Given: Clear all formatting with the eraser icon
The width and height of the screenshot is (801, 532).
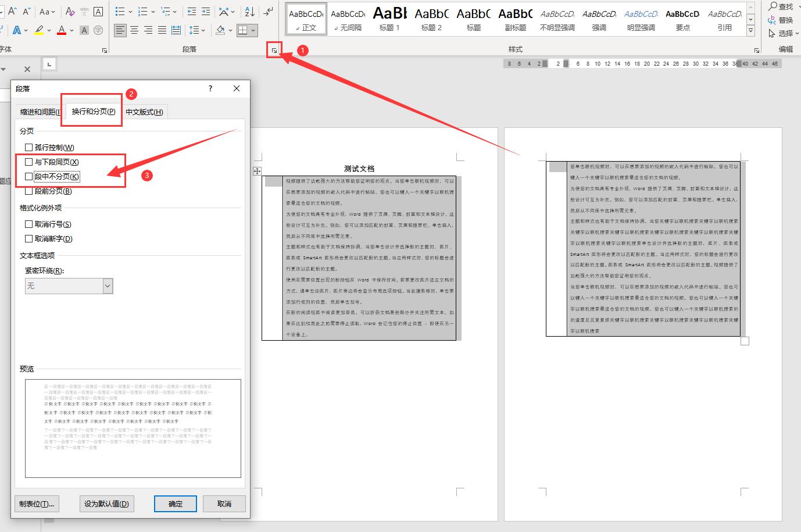Looking at the screenshot, I should (70, 12).
